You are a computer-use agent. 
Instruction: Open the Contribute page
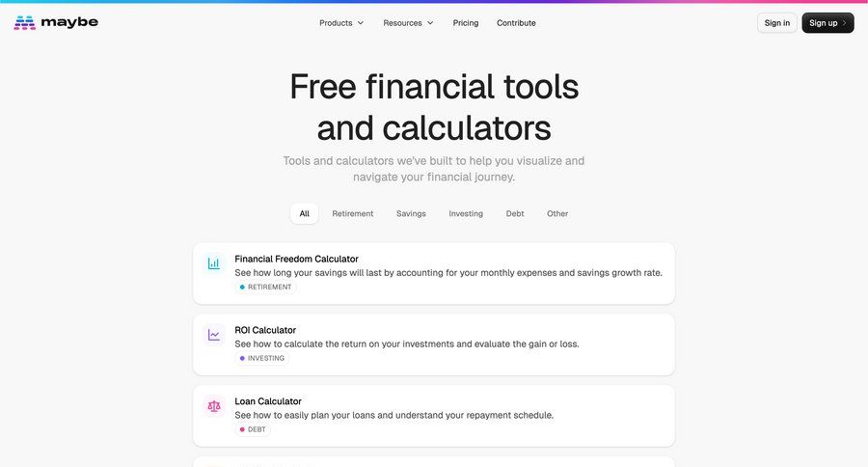pyautogui.click(x=516, y=23)
